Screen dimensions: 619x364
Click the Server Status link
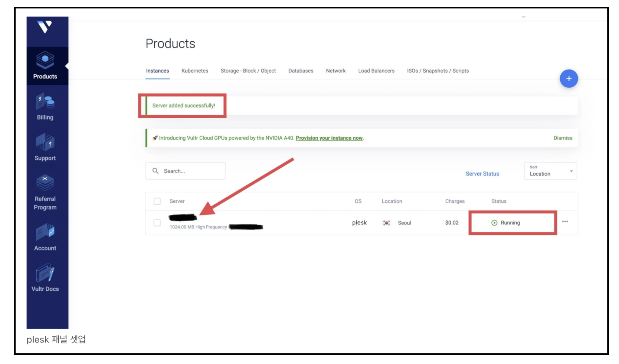click(482, 174)
